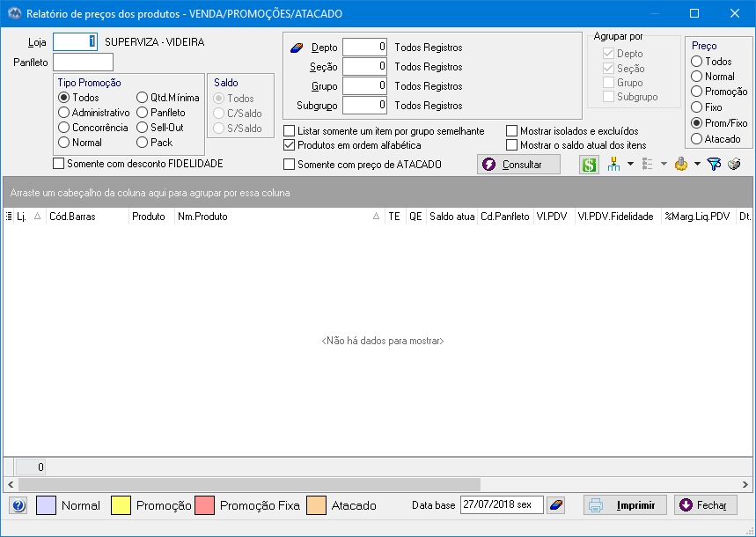Screen dimensions: 756x537
Task: Click the Seção code field
Action: point(364,67)
